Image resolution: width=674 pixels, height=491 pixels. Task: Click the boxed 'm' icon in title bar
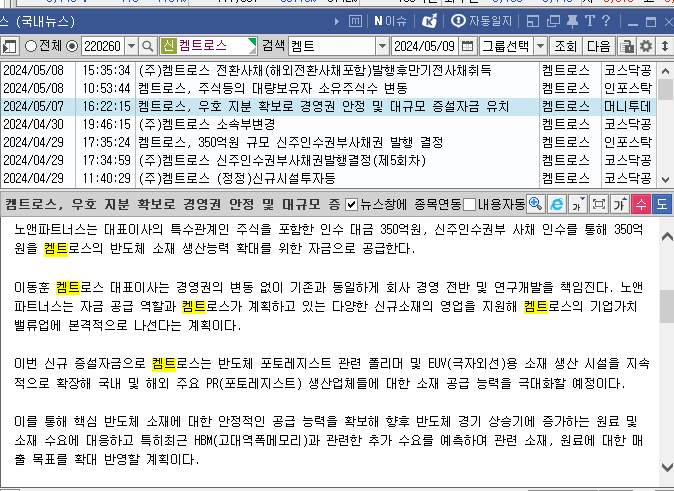point(355,21)
